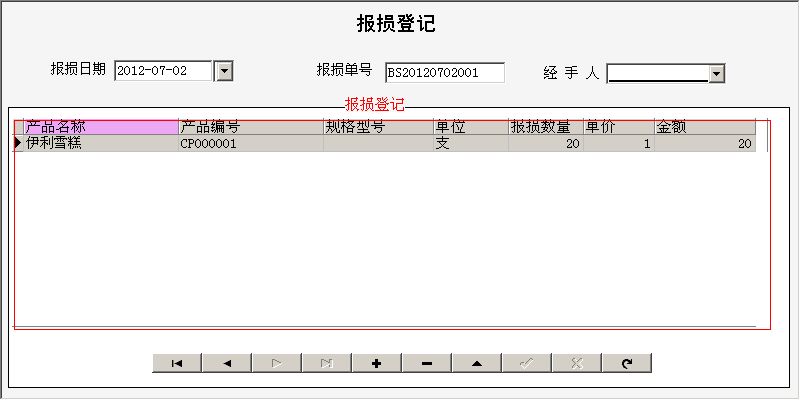
Task: Click 单位 column header
Action: pos(471,127)
